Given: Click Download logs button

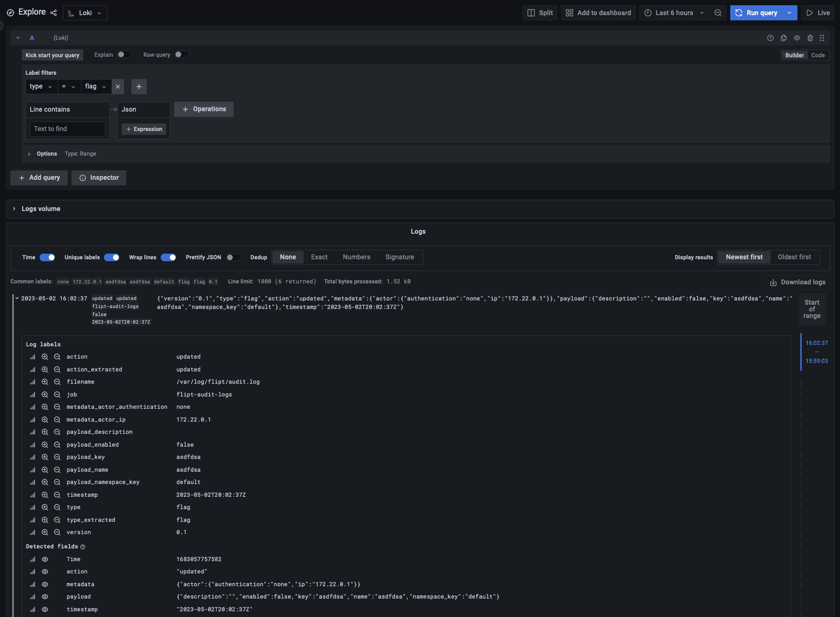Looking at the screenshot, I should tap(797, 282).
